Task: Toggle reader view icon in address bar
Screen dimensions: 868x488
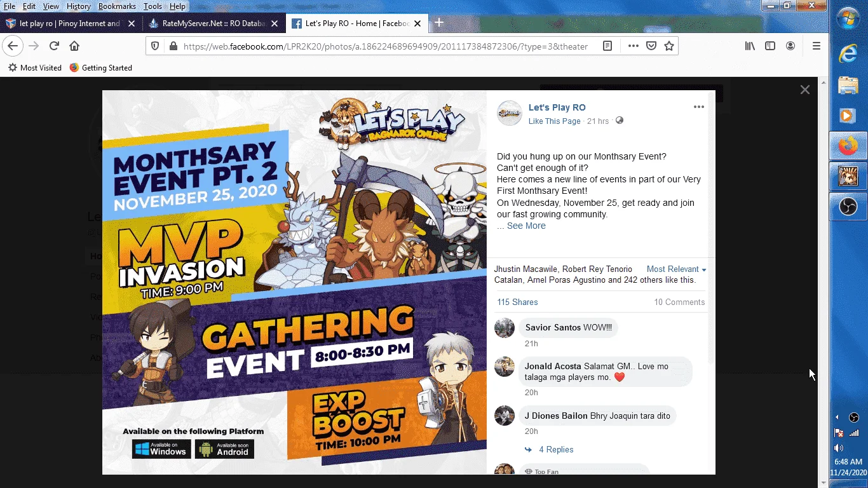Action: tap(607, 46)
